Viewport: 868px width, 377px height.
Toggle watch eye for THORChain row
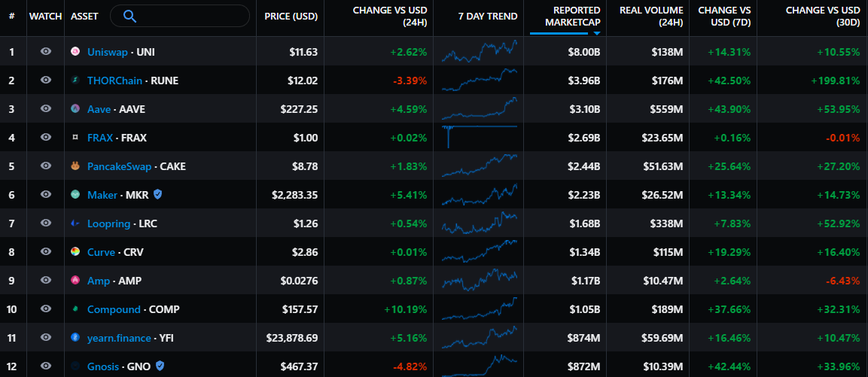[46, 81]
